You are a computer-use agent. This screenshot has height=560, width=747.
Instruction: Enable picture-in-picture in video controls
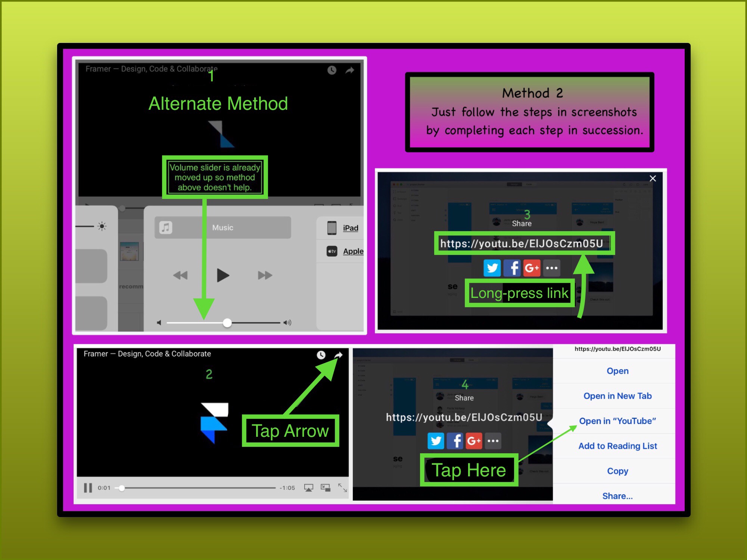pyautogui.click(x=326, y=488)
